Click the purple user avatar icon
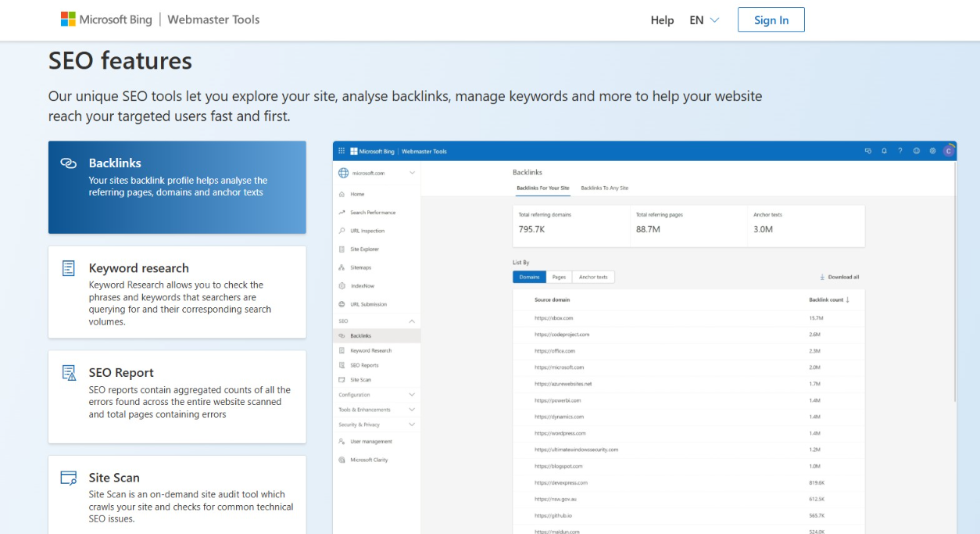This screenshot has width=980, height=534. 949,151
